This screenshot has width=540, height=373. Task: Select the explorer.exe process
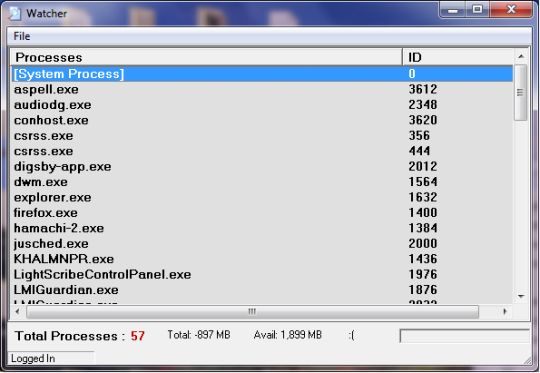pyautogui.click(x=262, y=197)
